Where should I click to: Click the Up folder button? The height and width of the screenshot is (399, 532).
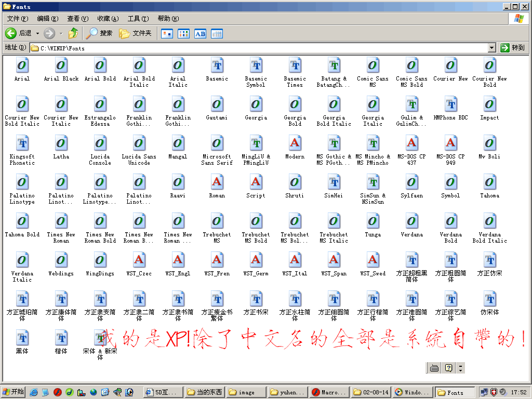[73, 33]
